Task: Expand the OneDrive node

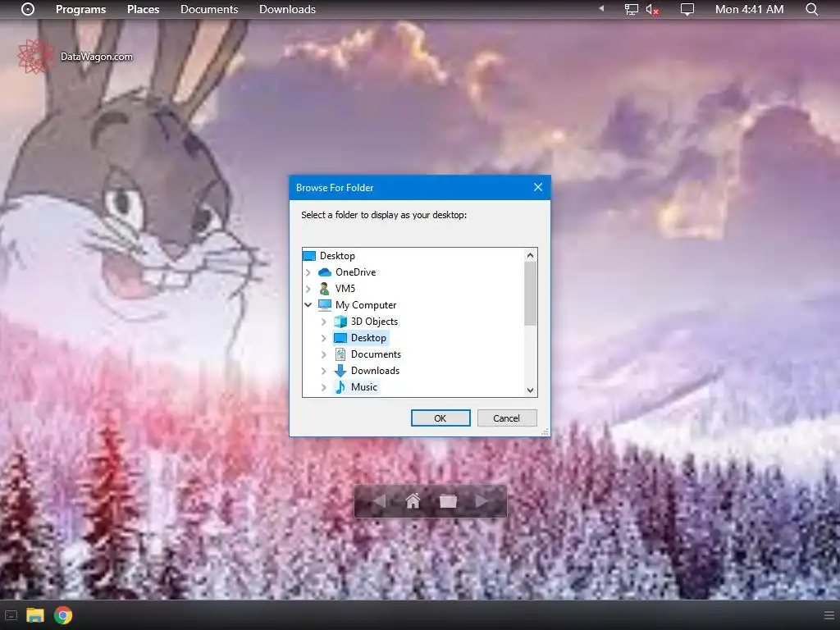Action: point(308,272)
